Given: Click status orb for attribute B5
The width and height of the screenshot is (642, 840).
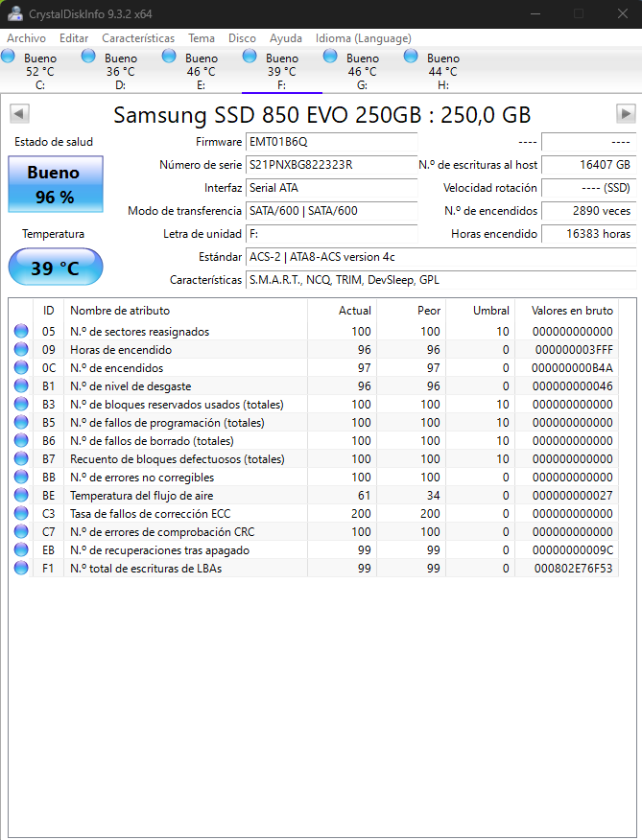Looking at the screenshot, I should [21, 422].
